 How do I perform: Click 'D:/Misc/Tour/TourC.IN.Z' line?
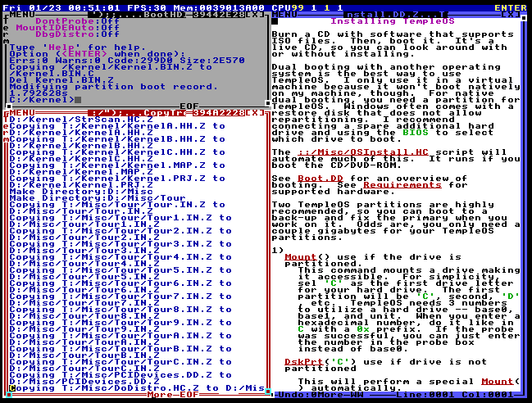[84, 369]
